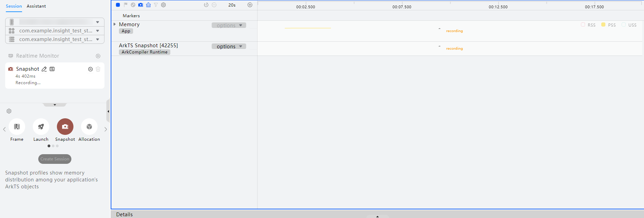This screenshot has height=218, width=644.
Task: Open the ArkTS Snapshot options dropdown
Action: [x=229, y=46]
